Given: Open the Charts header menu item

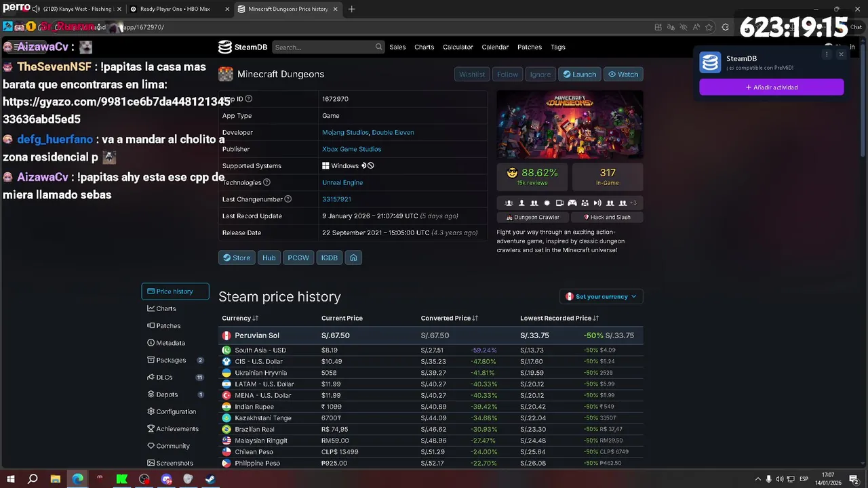Looking at the screenshot, I should tap(424, 47).
